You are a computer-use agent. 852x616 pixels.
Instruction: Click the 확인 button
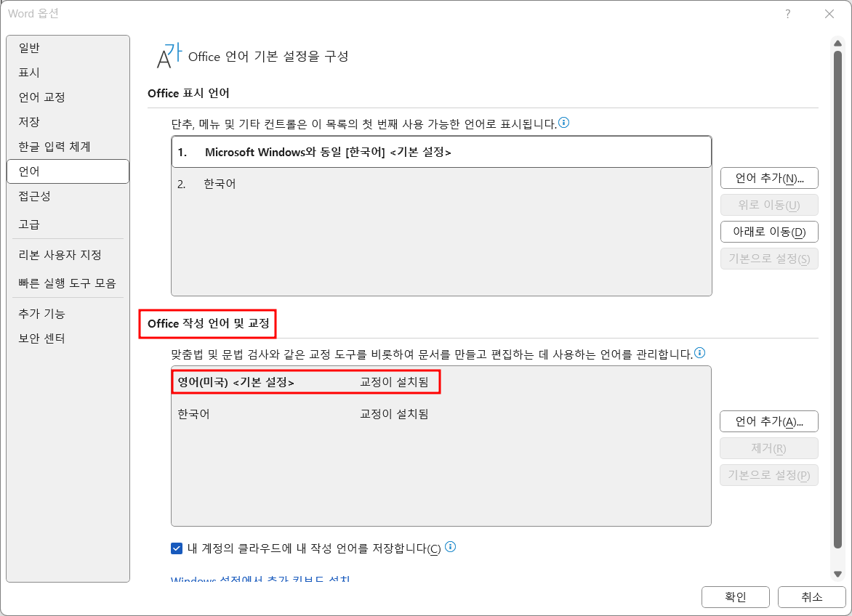click(736, 597)
